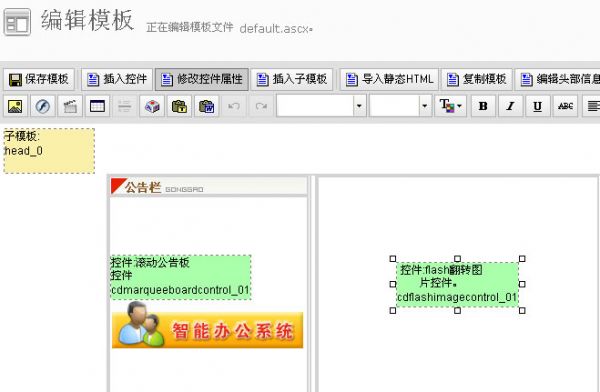
Task: Click 导入静态HTML button
Action: click(x=389, y=79)
